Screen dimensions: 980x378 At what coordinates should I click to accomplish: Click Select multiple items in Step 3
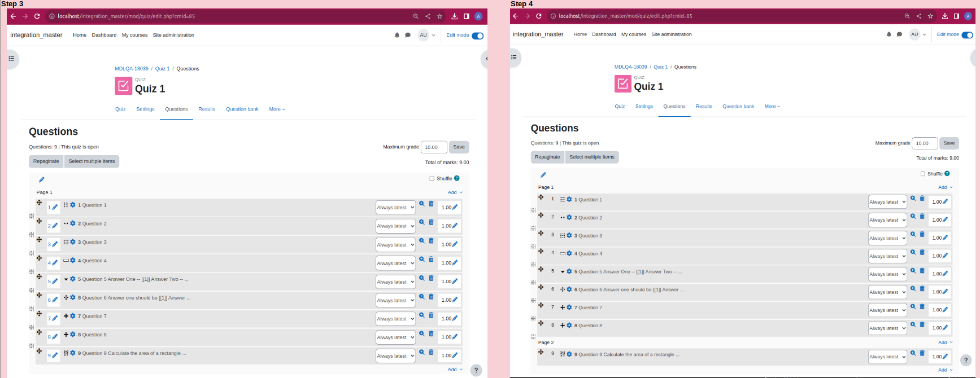92,161
